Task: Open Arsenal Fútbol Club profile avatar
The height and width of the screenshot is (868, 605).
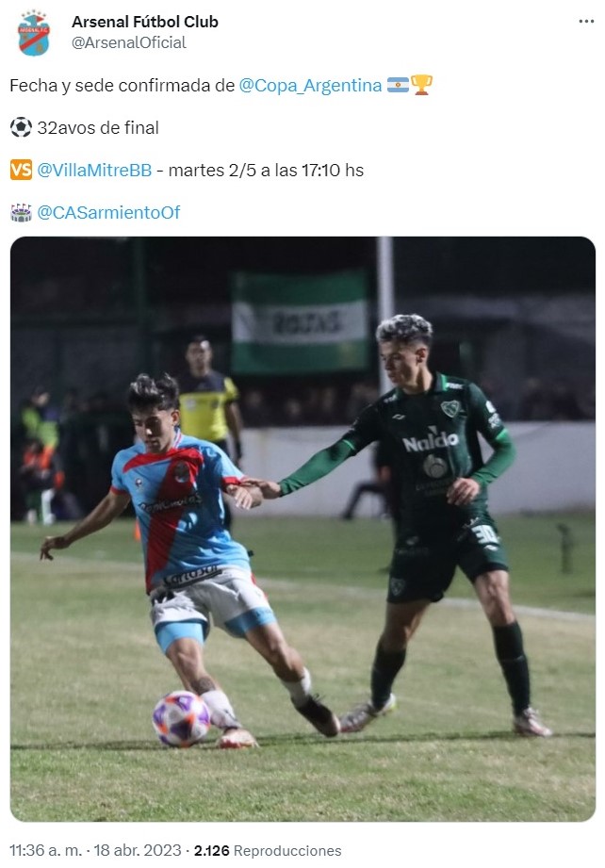Action: (34, 33)
